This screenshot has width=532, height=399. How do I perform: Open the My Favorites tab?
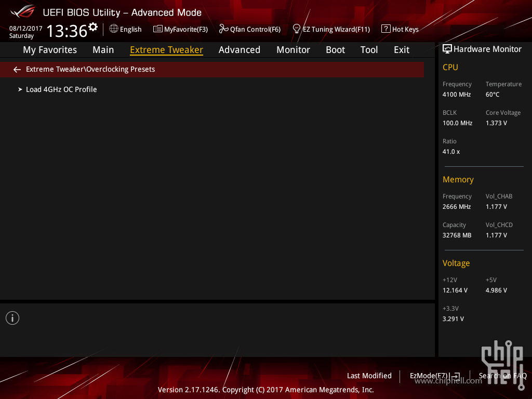pyautogui.click(x=50, y=50)
